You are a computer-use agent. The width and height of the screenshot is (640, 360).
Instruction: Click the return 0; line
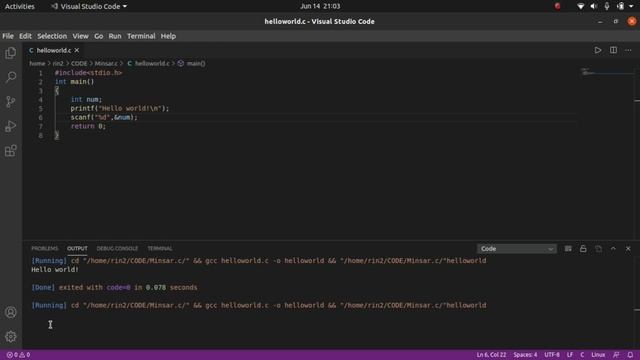[x=88, y=127]
